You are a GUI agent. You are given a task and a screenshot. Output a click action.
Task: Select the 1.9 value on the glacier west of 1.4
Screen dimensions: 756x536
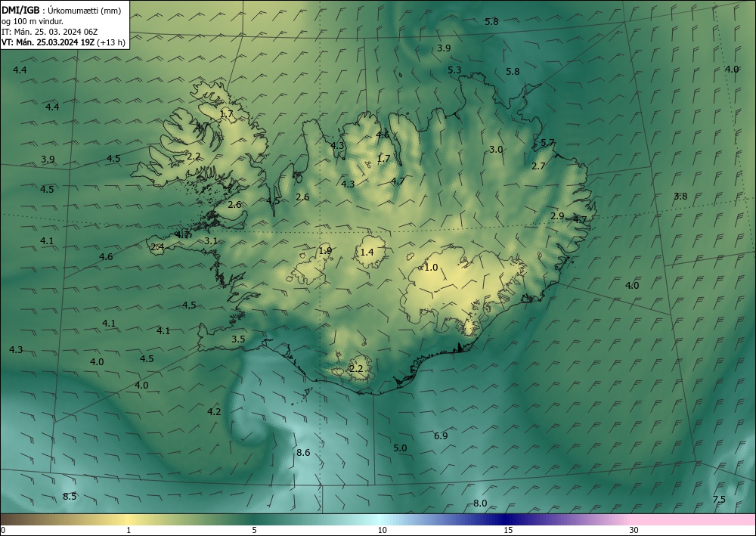[x=325, y=251]
